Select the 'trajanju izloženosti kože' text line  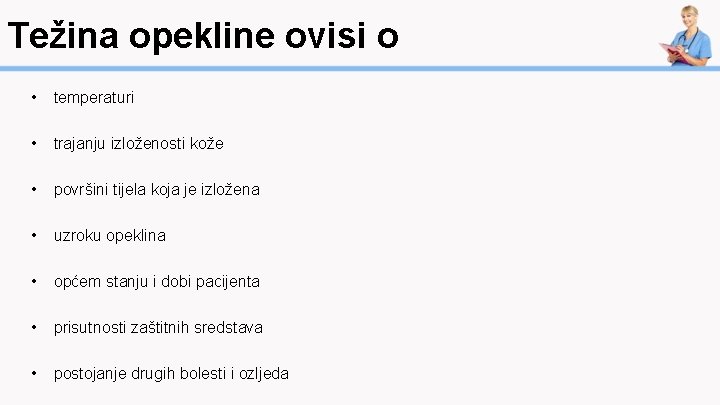pos(138,144)
